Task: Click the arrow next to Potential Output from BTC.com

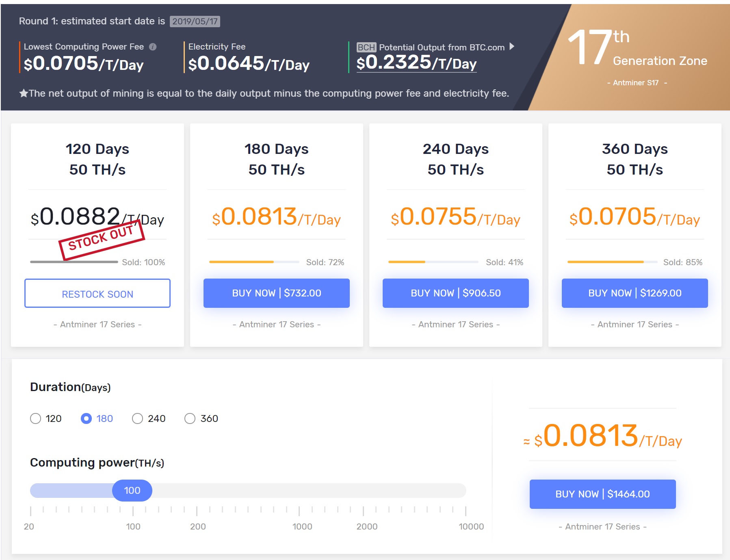Action: coord(512,46)
